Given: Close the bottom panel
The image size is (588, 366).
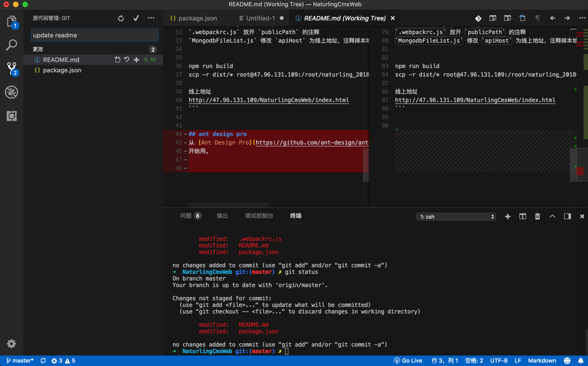Looking at the screenshot, I should (582, 217).
